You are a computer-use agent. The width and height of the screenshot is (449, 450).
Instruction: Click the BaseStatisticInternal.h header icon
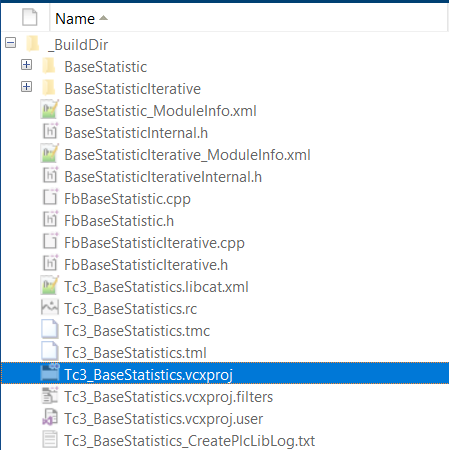[x=50, y=131]
